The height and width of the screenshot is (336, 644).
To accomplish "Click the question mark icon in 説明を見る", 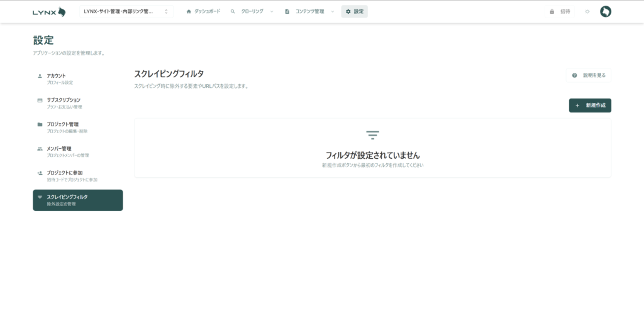I will pyautogui.click(x=575, y=75).
